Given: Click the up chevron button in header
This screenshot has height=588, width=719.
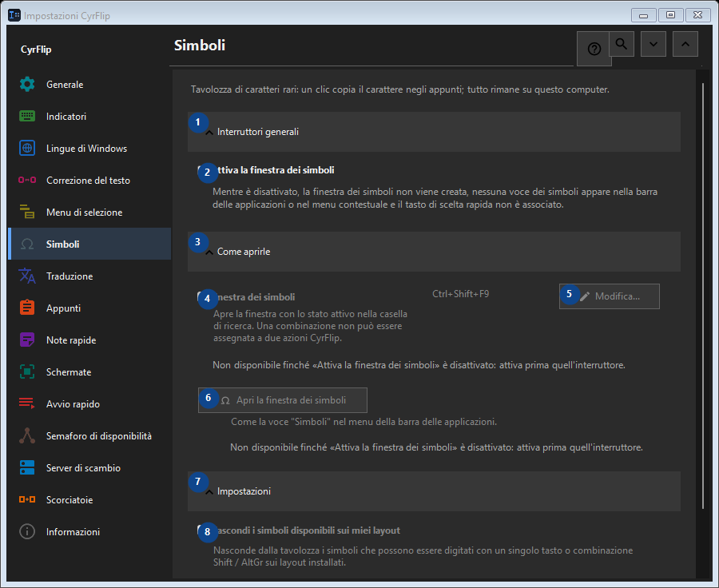Looking at the screenshot, I should coord(685,44).
